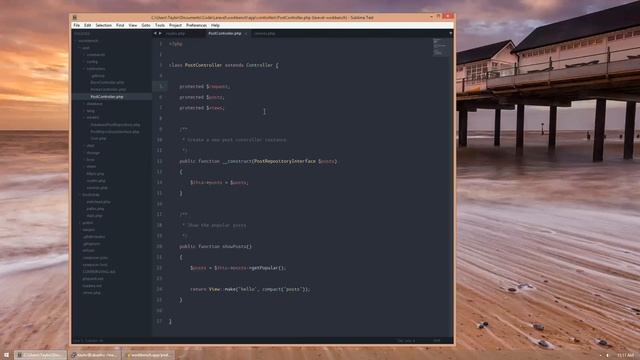Viewport: 640px width, 360px height.
Task: Open autoload.php in the bootstrap folder
Action: 98,202
